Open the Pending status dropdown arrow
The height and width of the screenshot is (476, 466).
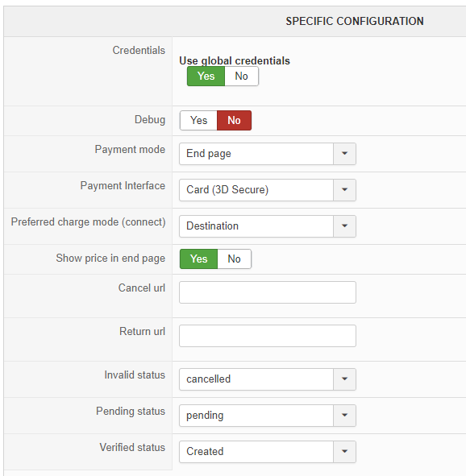pos(344,416)
